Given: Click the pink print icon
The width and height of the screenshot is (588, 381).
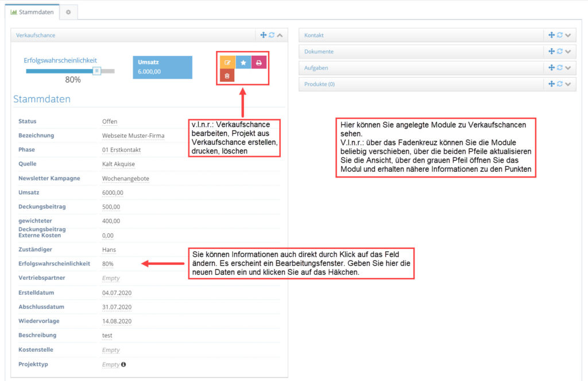Looking at the screenshot, I should [x=259, y=62].
